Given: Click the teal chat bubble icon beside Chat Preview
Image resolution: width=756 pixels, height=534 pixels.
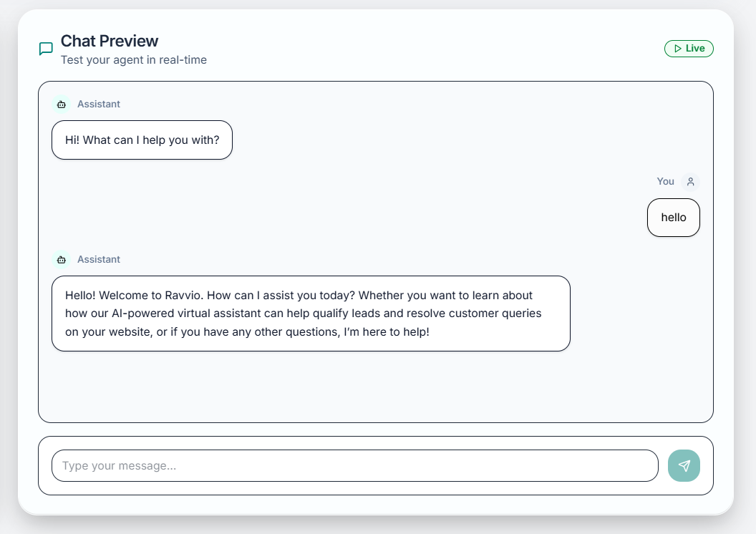Looking at the screenshot, I should pos(46,48).
